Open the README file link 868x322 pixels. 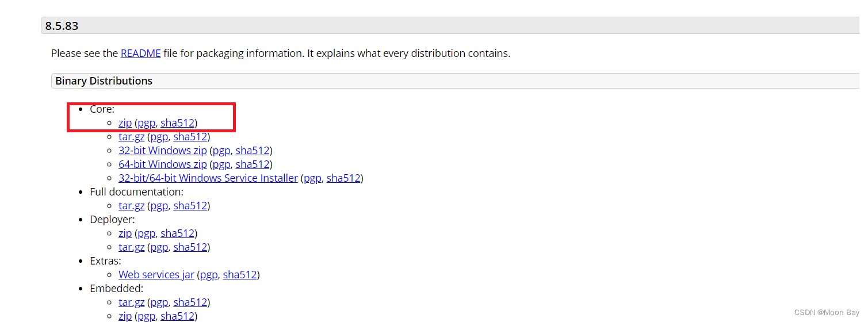click(x=140, y=53)
